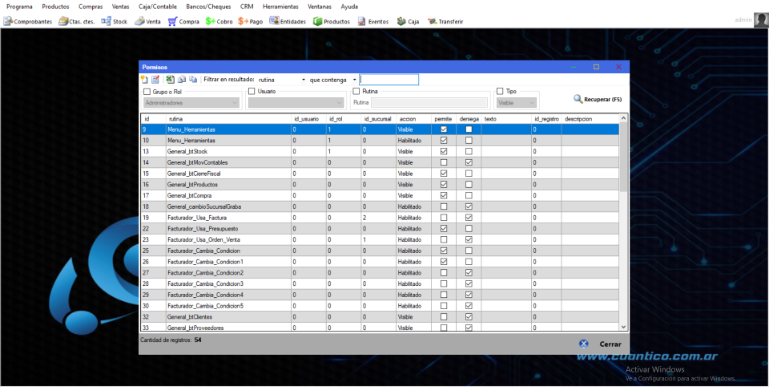Select the General_btCompra row
Viewport: 770px width, 387px height.
(380, 195)
